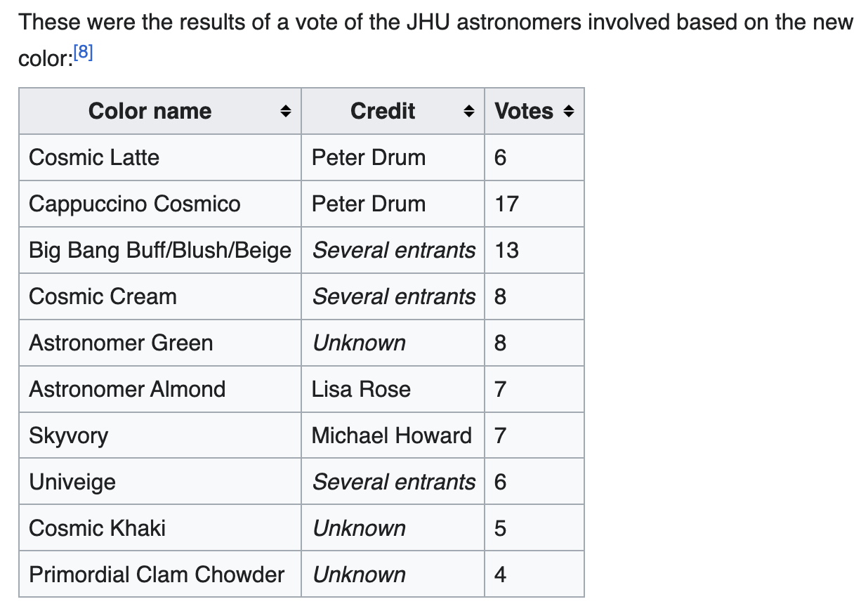Viewport: 868px width, 611px height.
Task: Click the Votes header label
Action: (524, 111)
